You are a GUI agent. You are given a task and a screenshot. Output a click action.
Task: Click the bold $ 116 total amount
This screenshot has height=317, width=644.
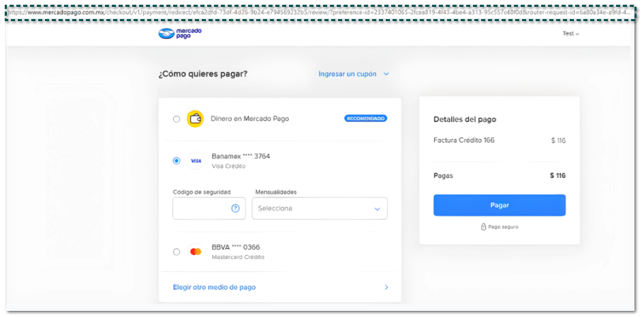(x=557, y=176)
